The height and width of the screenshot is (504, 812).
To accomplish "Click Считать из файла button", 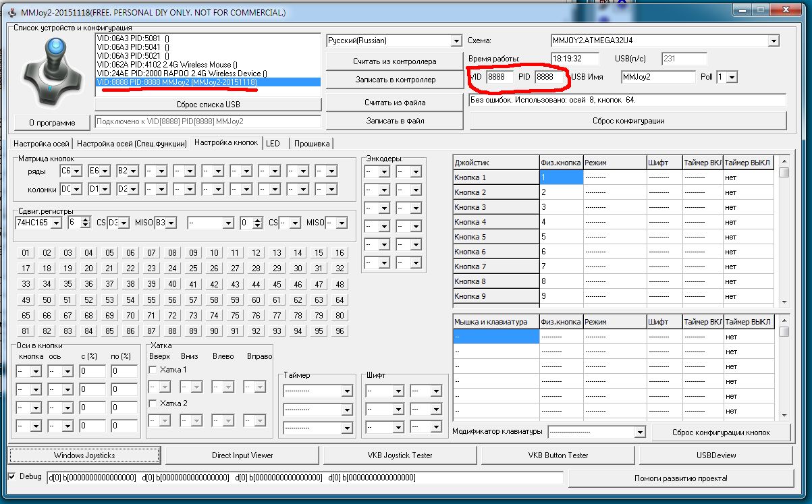I will (394, 103).
